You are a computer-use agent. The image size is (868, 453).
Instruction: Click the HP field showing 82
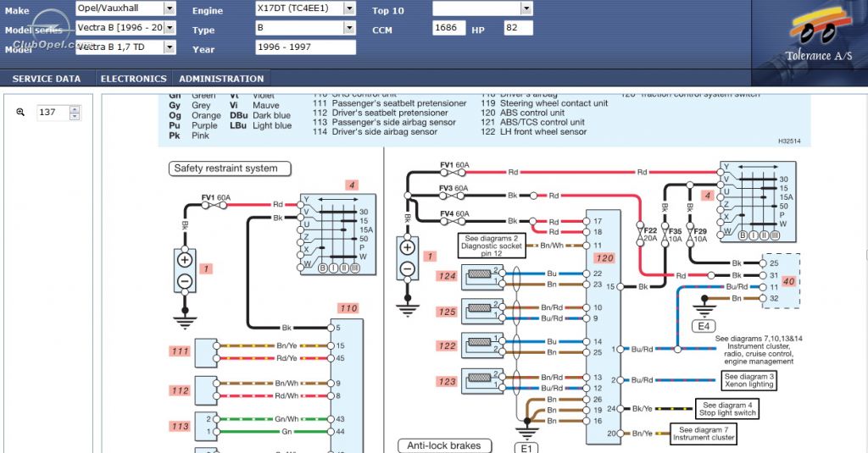[x=518, y=28]
